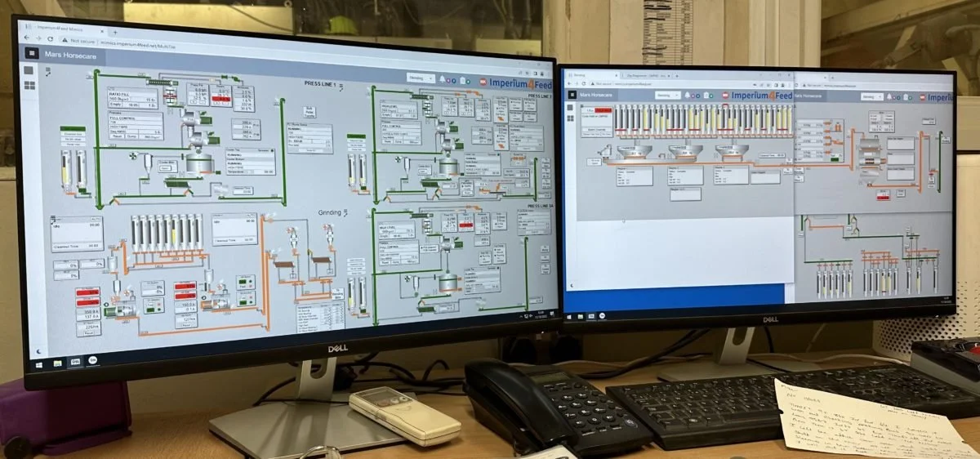Click the bell icon in right monitor left pane
Image resolution: width=980 pixels, height=459 pixels.
tap(688, 96)
